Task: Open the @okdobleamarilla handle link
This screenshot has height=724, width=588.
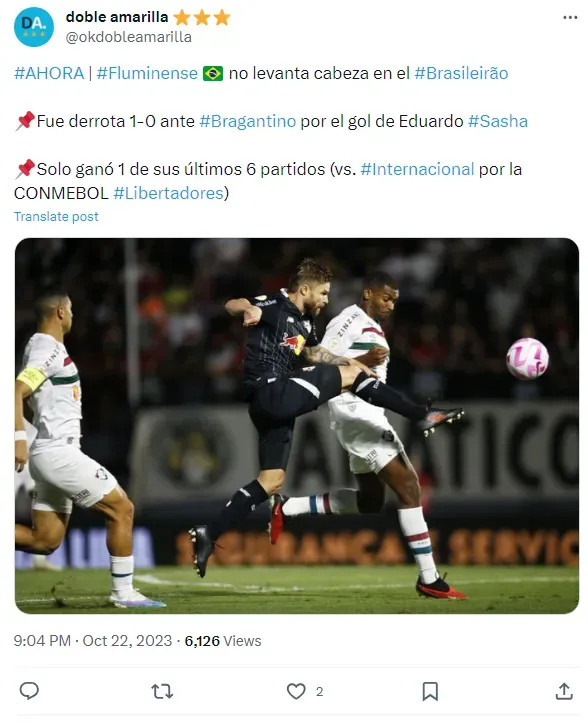Action: pos(129,37)
